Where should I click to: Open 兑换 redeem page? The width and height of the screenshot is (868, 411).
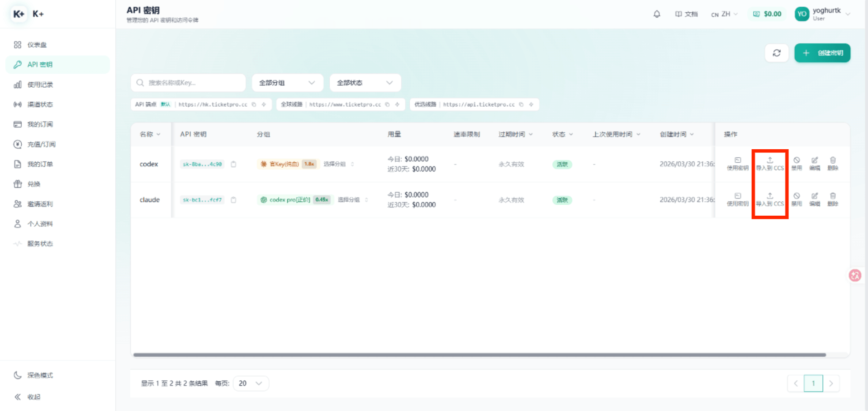(58, 184)
